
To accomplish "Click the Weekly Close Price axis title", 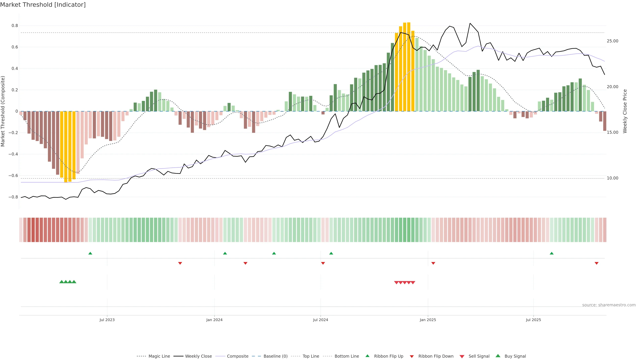I will [625, 111].
